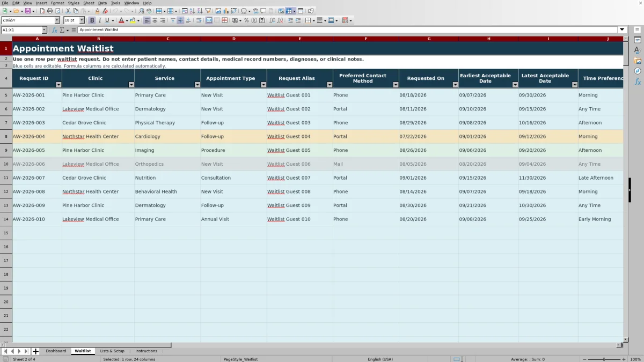Click the AutoFilter funnel icon
The width and height of the screenshot is (644, 362).
tap(208, 11)
